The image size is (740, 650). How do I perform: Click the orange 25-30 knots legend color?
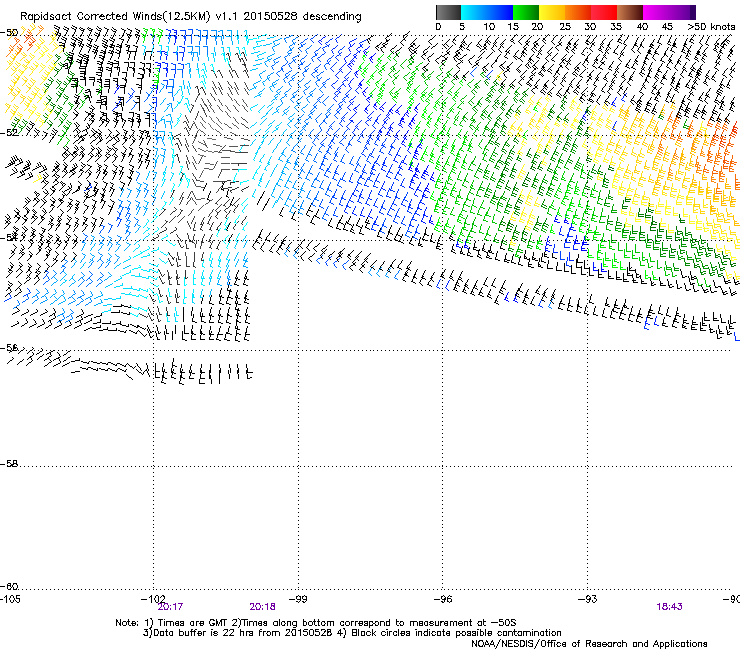point(578,12)
